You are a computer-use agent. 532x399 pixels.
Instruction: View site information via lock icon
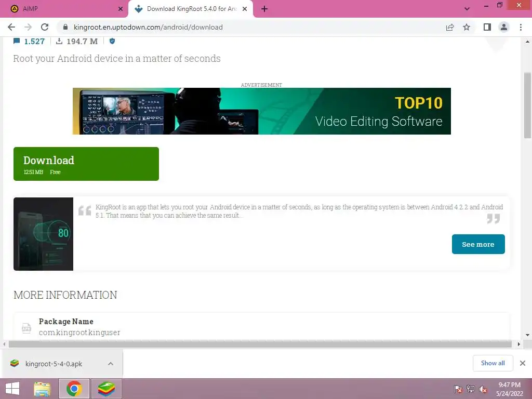(x=65, y=27)
